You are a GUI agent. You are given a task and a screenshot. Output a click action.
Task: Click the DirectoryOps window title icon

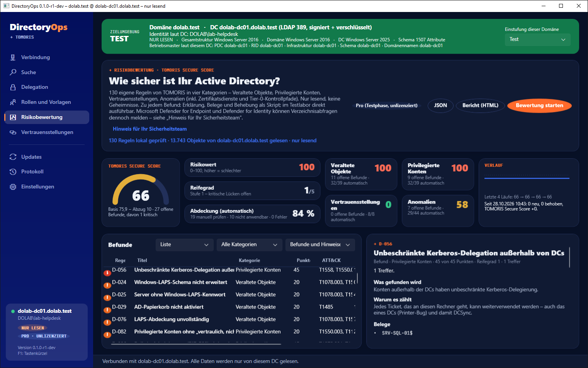[x=6, y=6]
